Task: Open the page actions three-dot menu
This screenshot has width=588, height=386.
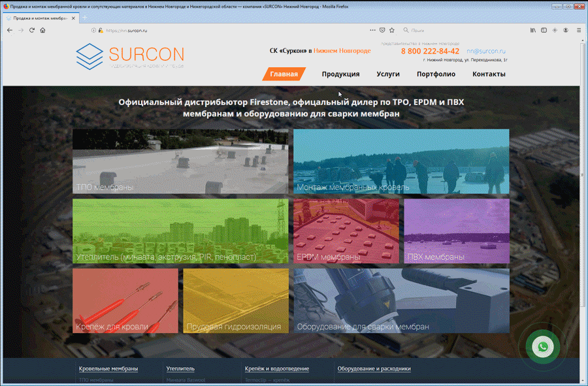Action: pos(372,30)
